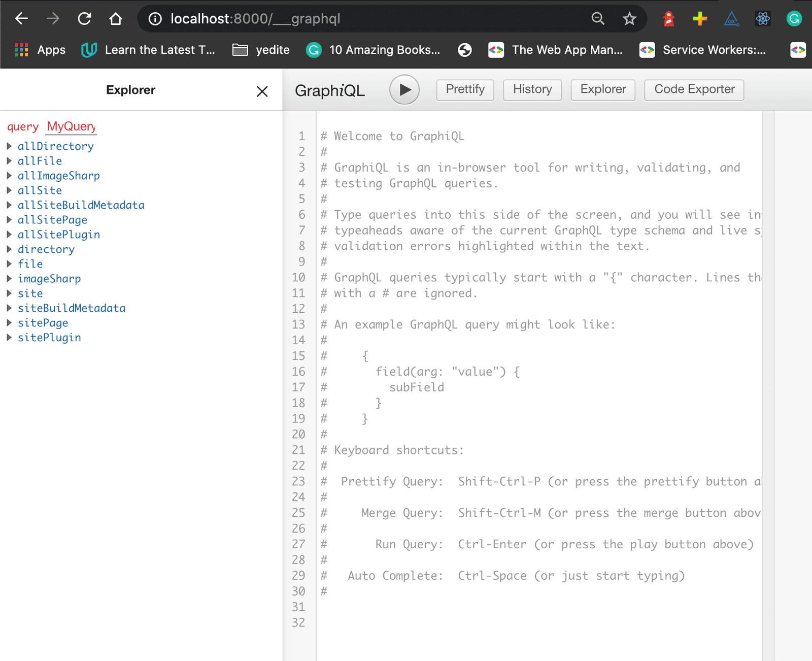This screenshot has width=812, height=661.
Task: Open the yedite bookmarks folder
Action: (261, 50)
